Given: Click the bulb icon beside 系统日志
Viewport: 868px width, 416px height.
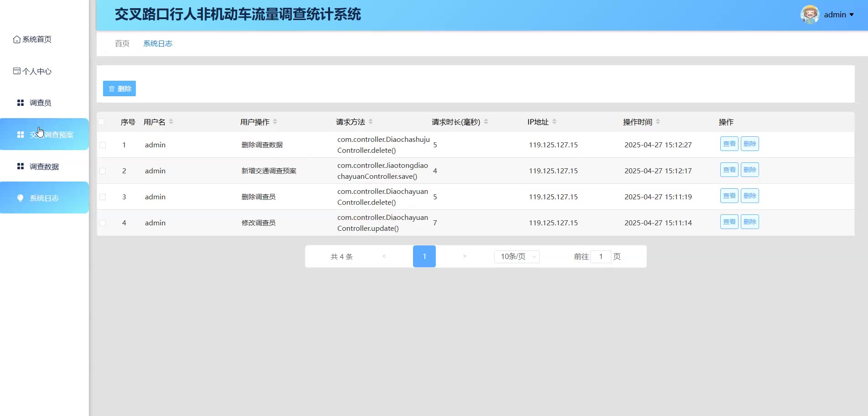Looking at the screenshot, I should point(21,198).
